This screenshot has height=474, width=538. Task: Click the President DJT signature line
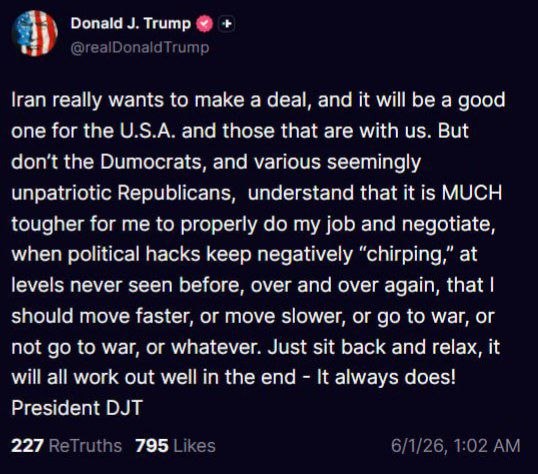point(77,408)
